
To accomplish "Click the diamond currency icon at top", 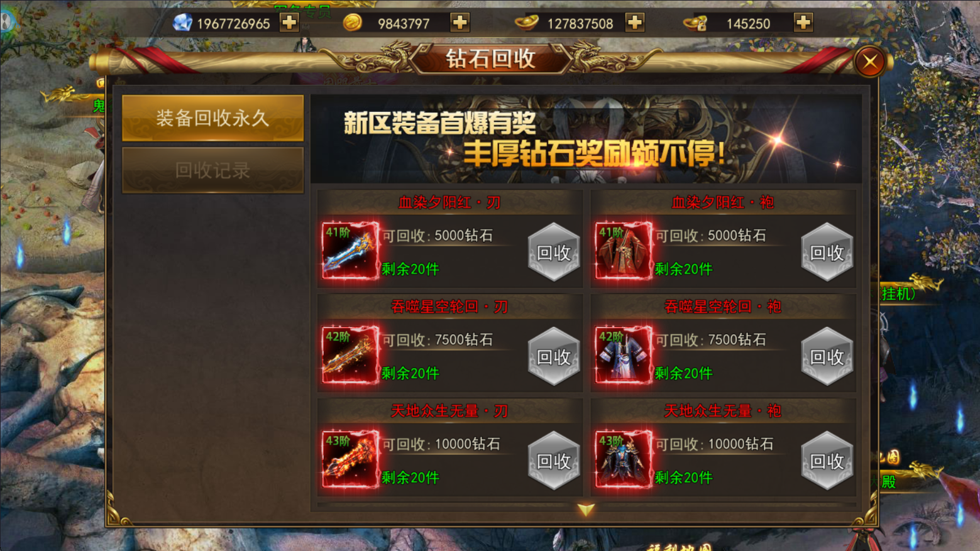I will (x=182, y=23).
